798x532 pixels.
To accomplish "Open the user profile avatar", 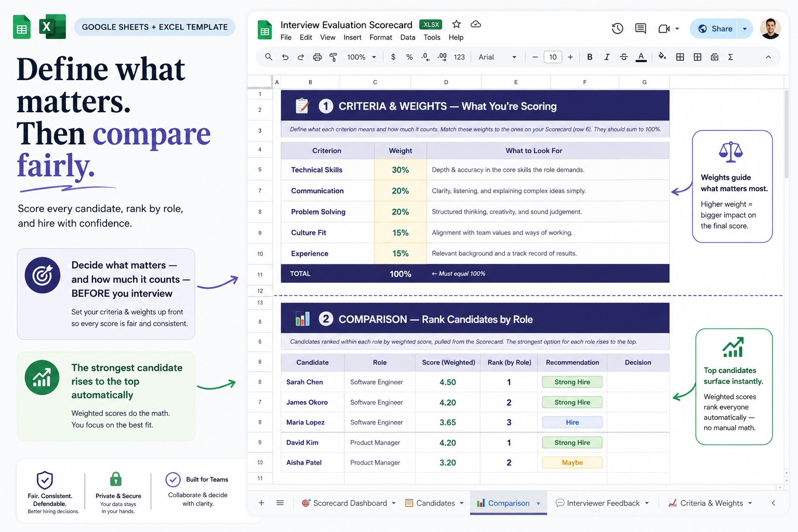I will coord(770,29).
